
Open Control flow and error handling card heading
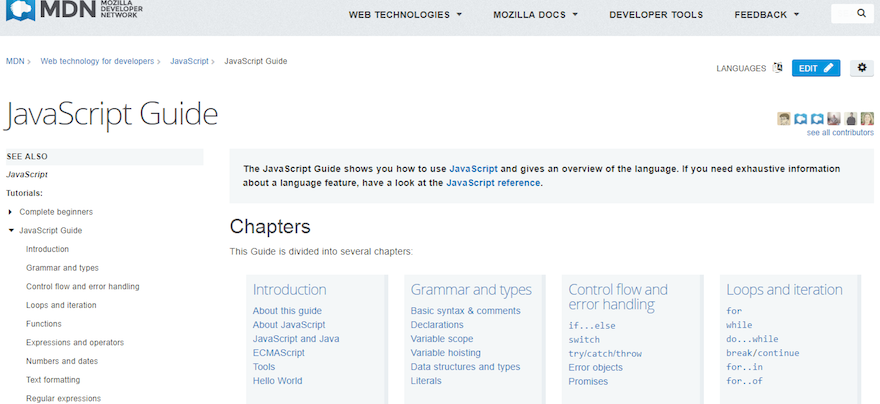[618, 297]
